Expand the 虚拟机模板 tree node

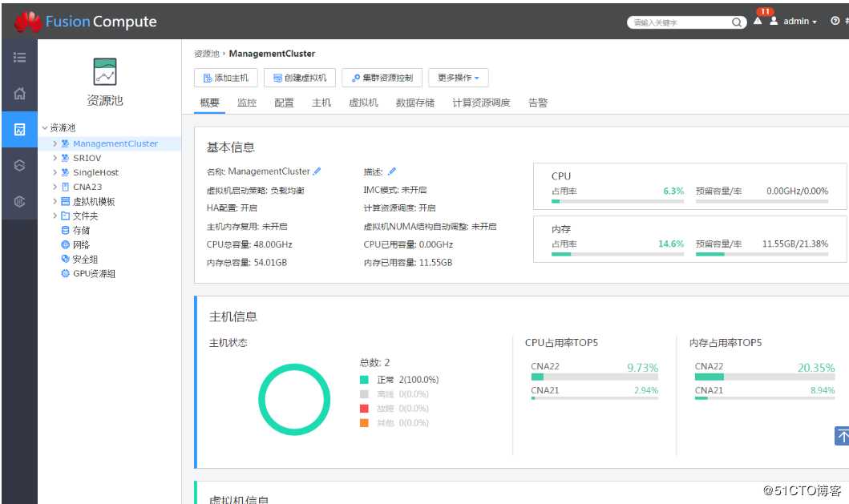(x=55, y=201)
